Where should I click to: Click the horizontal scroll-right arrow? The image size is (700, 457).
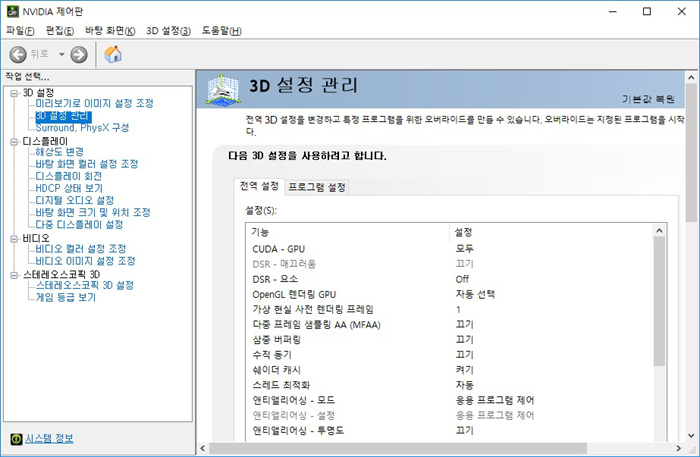click(x=679, y=449)
